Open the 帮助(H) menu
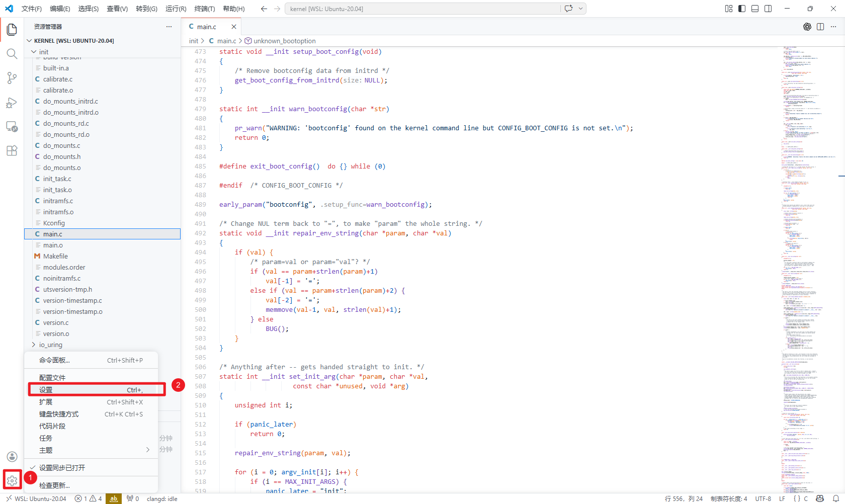Screen dimensions: 845x504 click(234, 9)
